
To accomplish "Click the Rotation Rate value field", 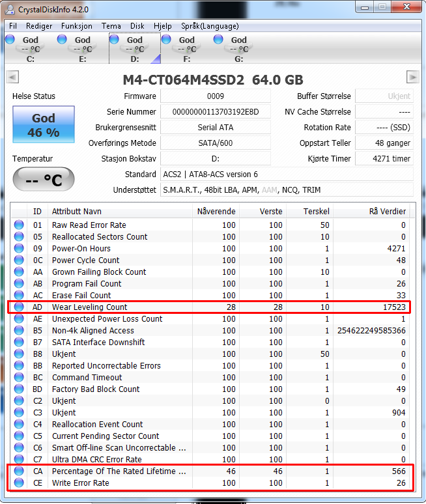I will click(x=384, y=127).
